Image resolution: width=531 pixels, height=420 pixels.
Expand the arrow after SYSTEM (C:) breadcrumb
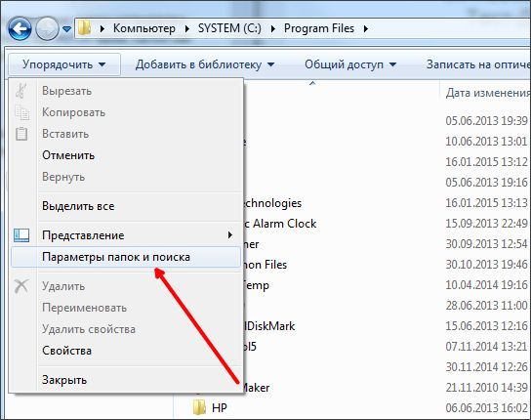tap(273, 28)
